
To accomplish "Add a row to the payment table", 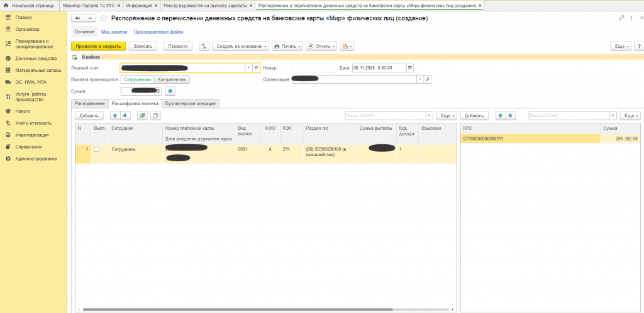I will point(89,116).
